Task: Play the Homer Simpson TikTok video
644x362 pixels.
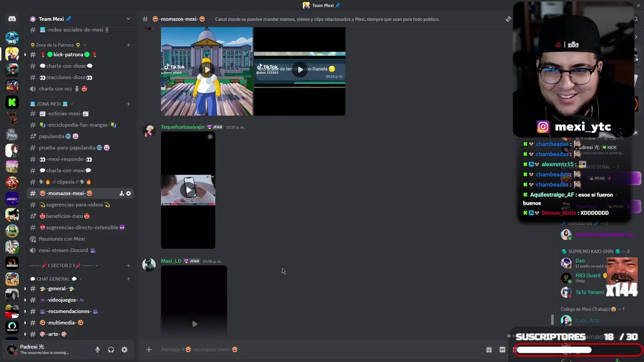Action: [207, 69]
